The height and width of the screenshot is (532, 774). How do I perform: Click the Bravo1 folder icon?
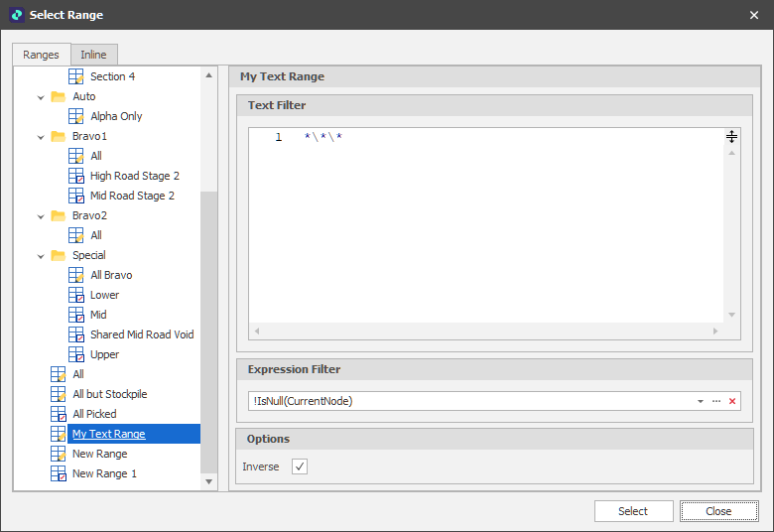(59, 136)
